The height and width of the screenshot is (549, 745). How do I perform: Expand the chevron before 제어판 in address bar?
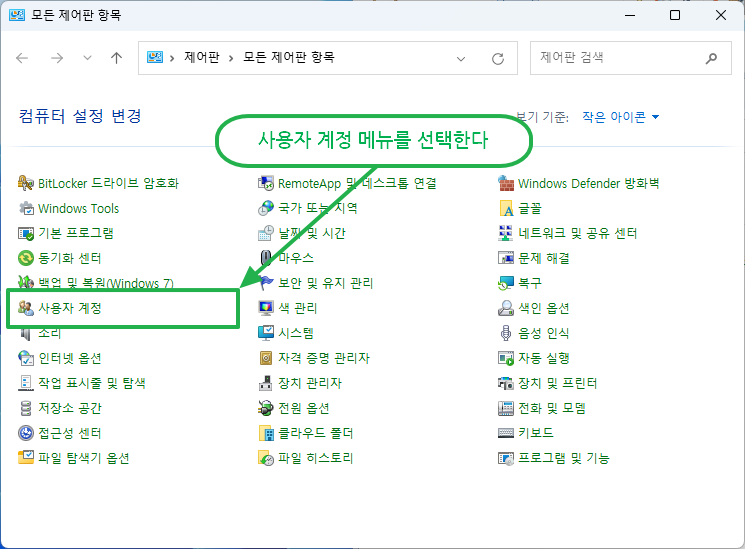click(172, 58)
